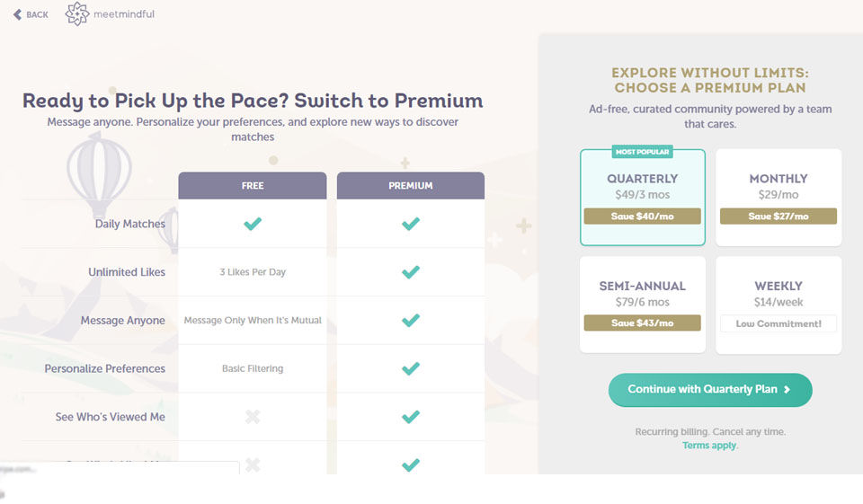Click Free column See Who's Viewed Me X icon
863x504 pixels.
pos(253,417)
